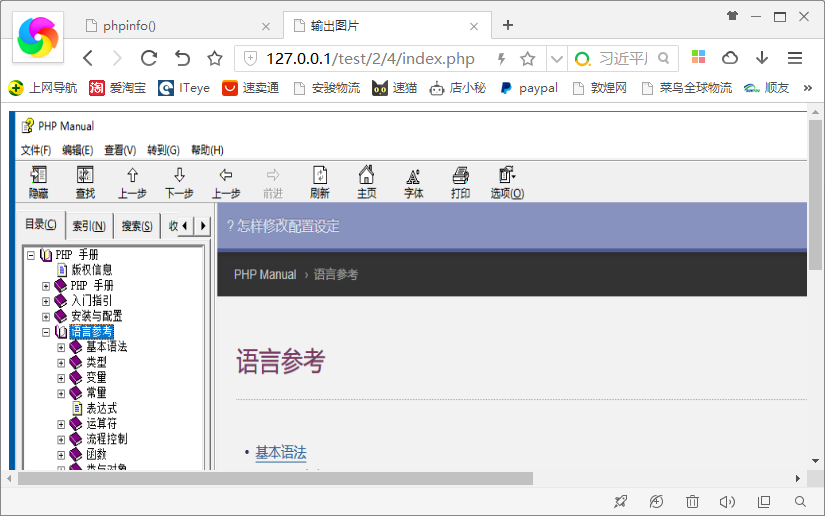This screenshot has height=516, width=825.
Task: Open the 爱淘宝 bookmark
Action: (117, 88)
